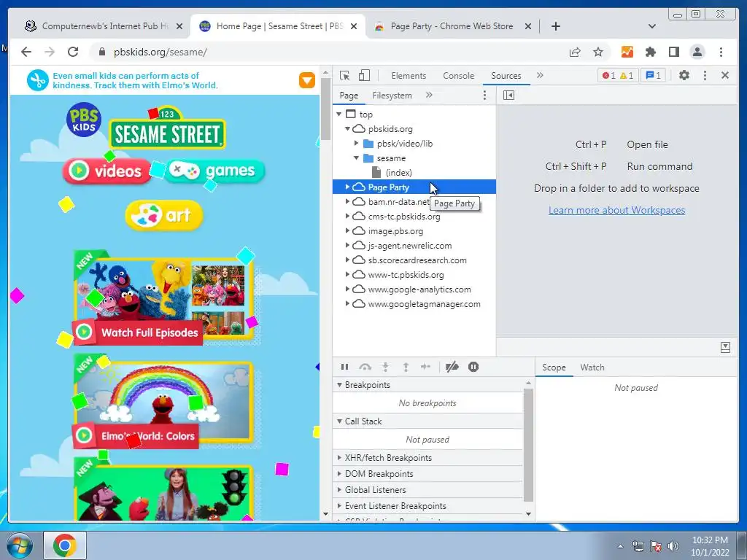
Task: Click the show console drawer icon
Action: (x=725, y=348)
